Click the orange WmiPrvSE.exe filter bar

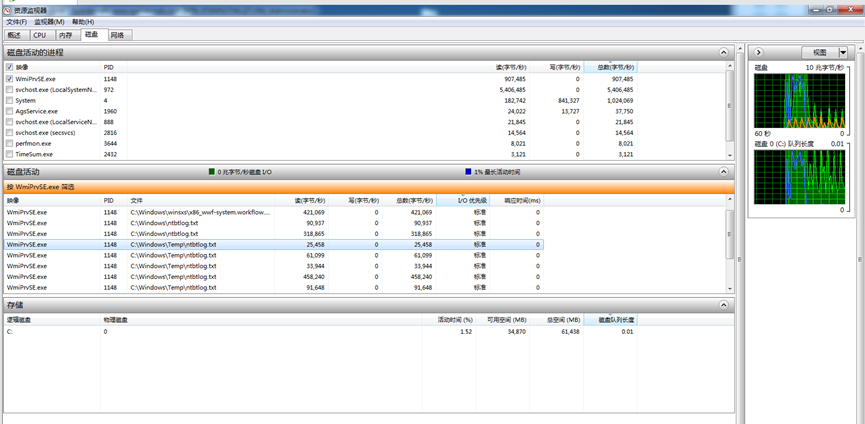(369, 187)
